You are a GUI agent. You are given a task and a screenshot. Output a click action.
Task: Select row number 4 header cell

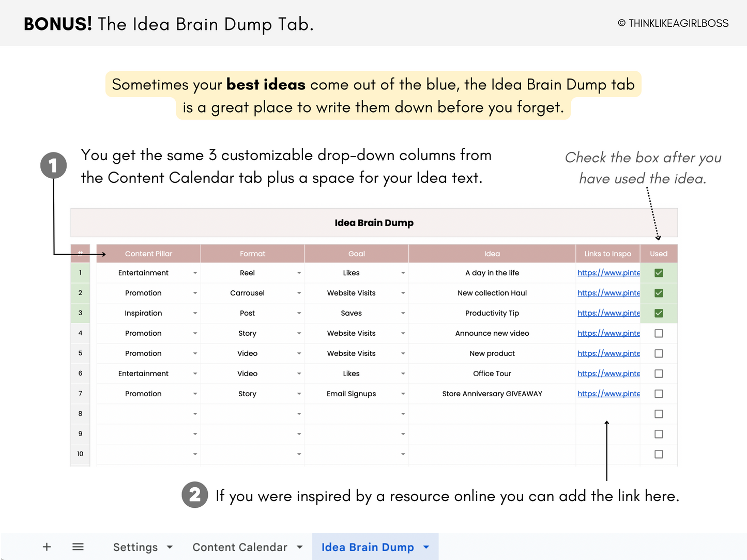tap(80, 333)
